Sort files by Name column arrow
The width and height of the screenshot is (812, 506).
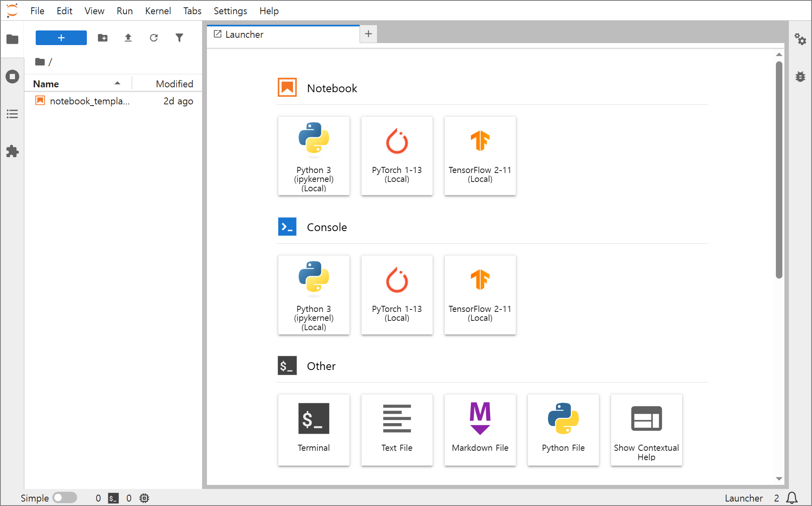[x=117, y=83]
